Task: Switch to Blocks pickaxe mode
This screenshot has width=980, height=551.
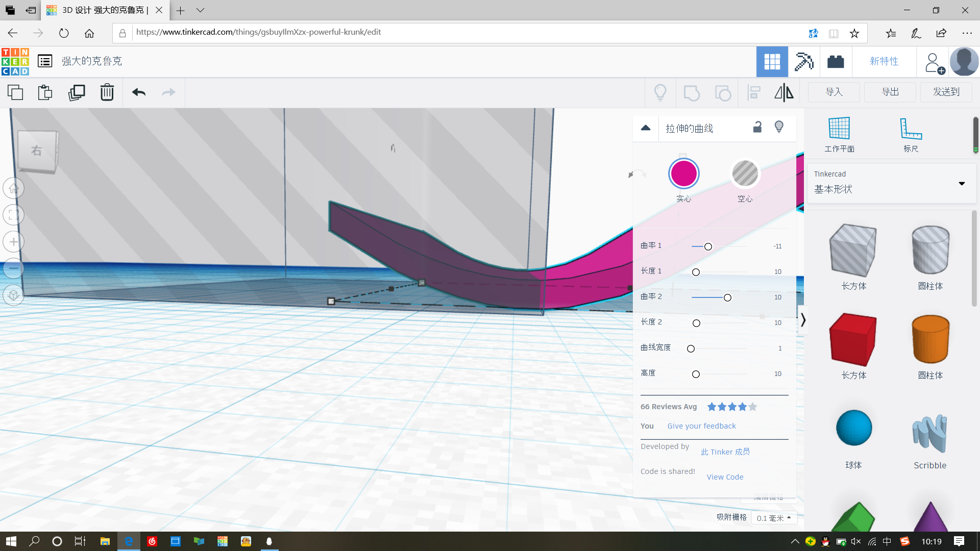Action: pyautogui.click(x=804, y=62)
